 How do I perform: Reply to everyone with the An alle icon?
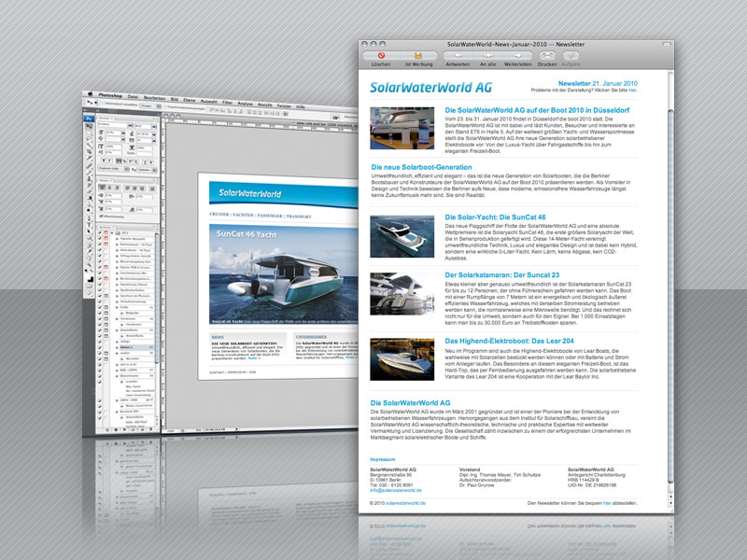(487, 56)
